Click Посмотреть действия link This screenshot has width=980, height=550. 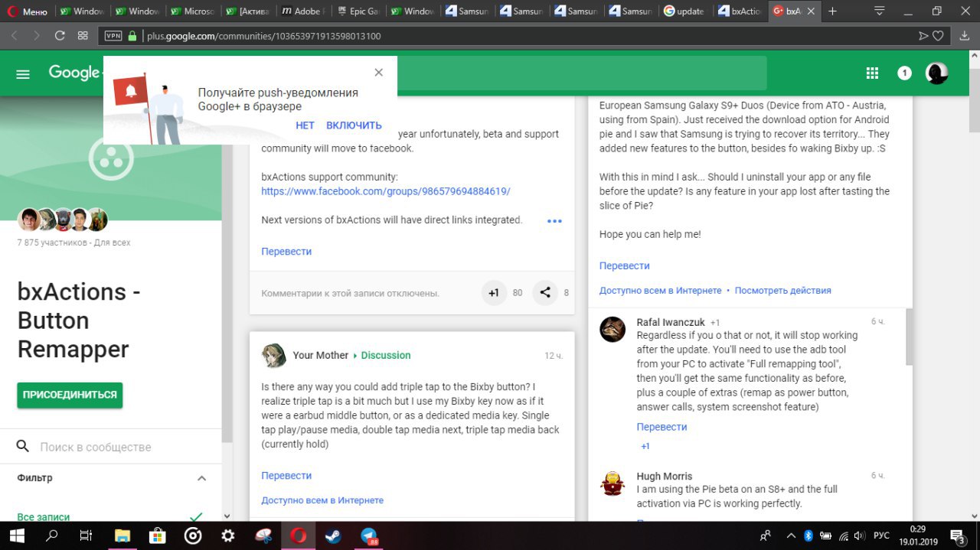[782, 291]
